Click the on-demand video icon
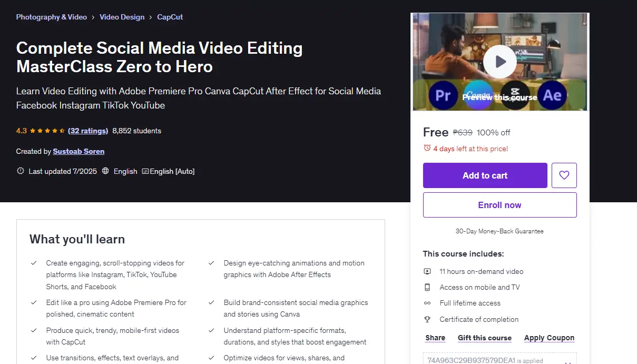This screenshot has height=364, width=637. (427, 271)
